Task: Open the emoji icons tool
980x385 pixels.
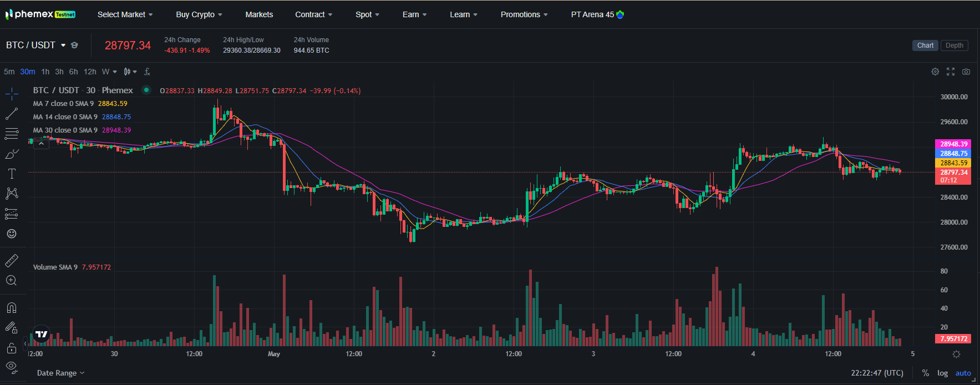Action: [12, 234]
